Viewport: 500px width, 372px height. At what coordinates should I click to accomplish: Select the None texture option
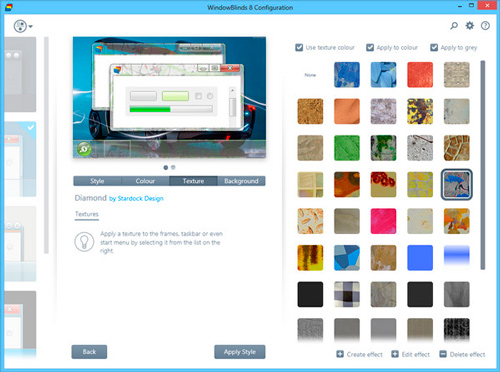[x=310, y=75]
